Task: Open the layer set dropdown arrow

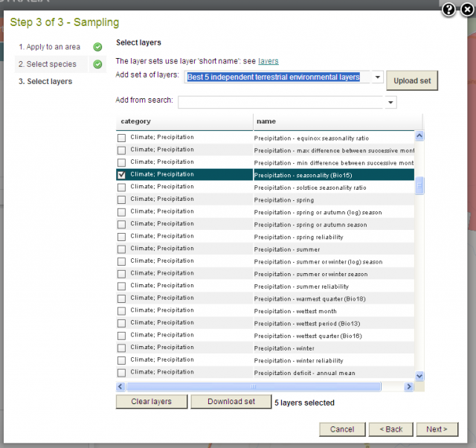Action: [x=377, y=77]
